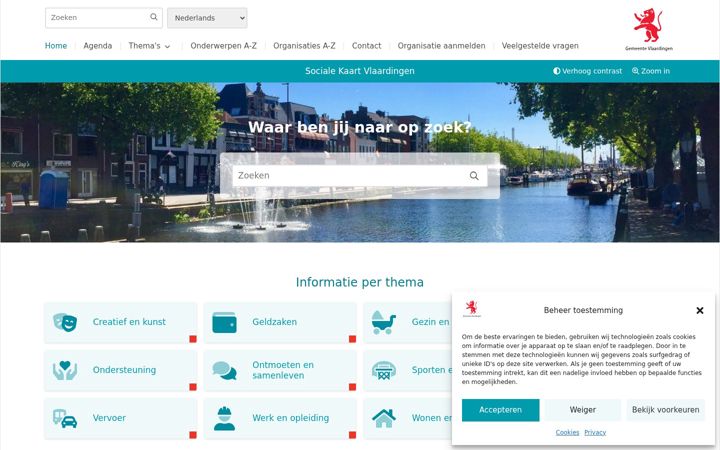Click the Bekijk voorkeuren button
Image resolution: width=720 pixels, height=450 pixels.
pos(665,410)
